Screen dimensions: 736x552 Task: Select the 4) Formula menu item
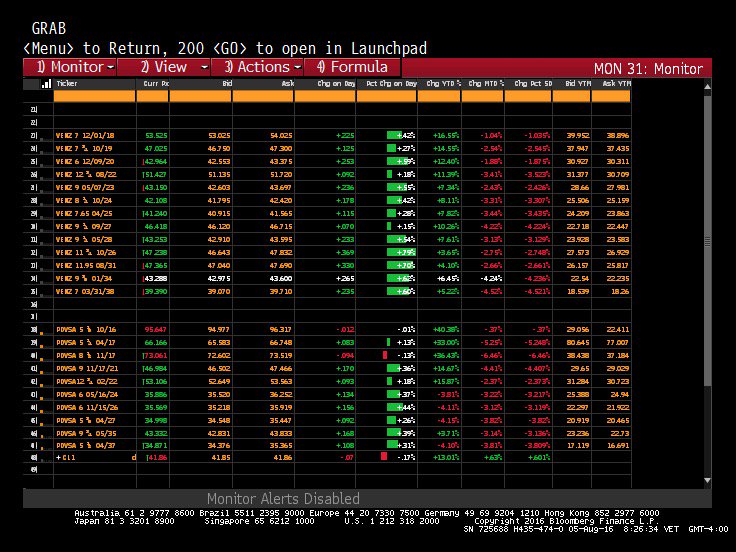click(352, 67)
